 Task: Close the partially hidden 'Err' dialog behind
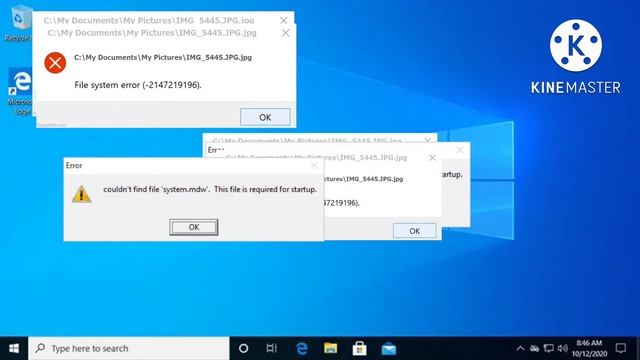460,150
